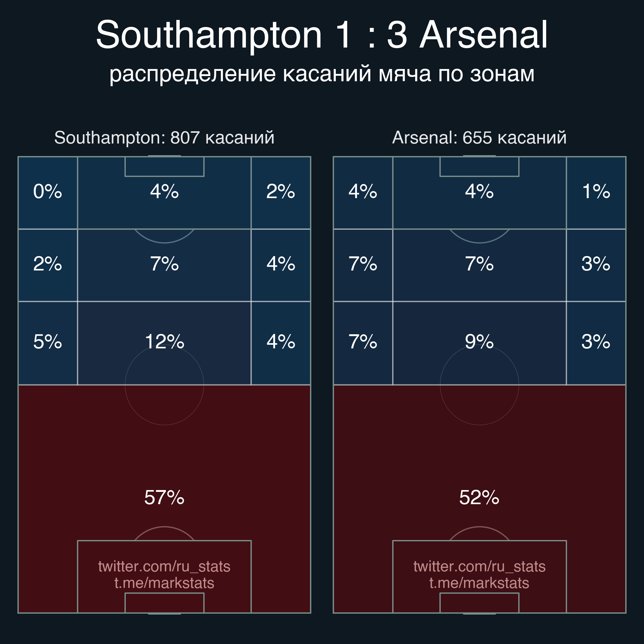Click the subtitle "распределение касаний мяча по зонам"

click(x=322, y=74)
